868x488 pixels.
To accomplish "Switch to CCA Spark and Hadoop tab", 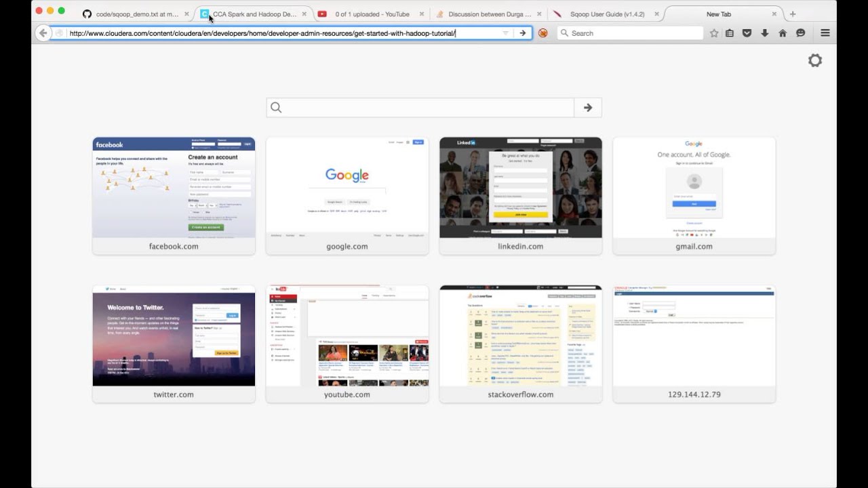I will click(254, 14).
